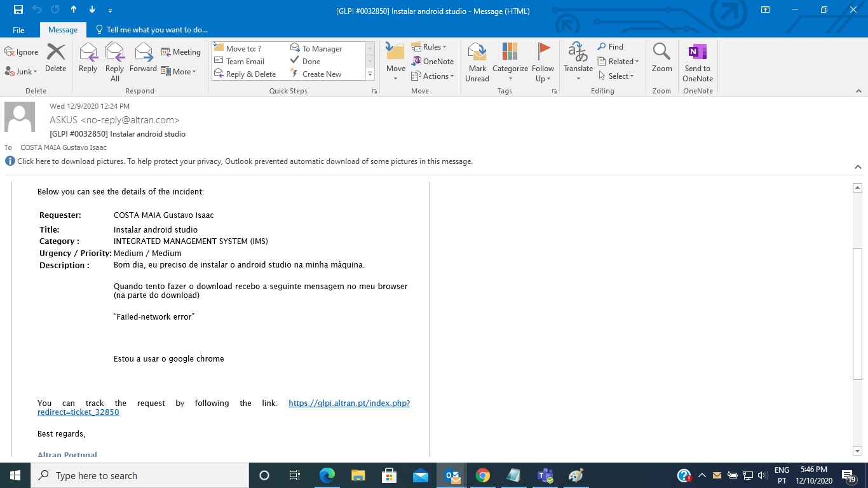This screenshot has width=868, height=488.
Task: Click Tell me what you want to do
Action: (x=151, y=30)
